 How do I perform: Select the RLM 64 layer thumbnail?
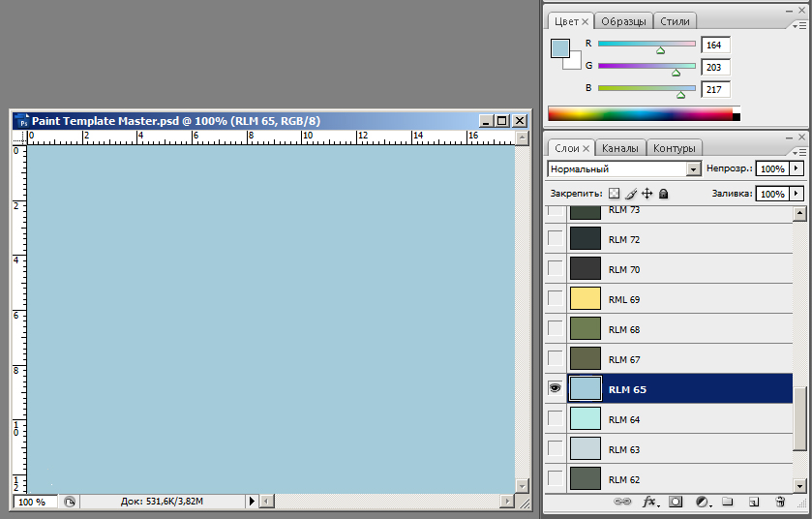coord(586,418)
